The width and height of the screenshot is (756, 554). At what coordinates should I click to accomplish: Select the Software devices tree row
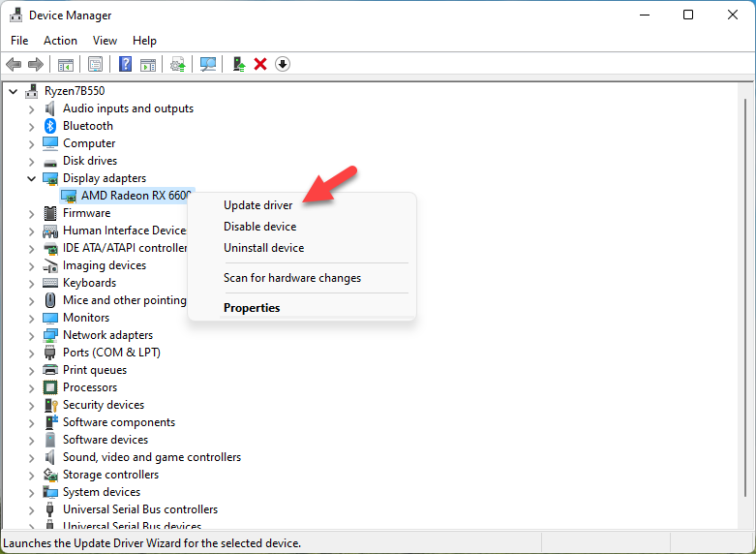[106, 440]
